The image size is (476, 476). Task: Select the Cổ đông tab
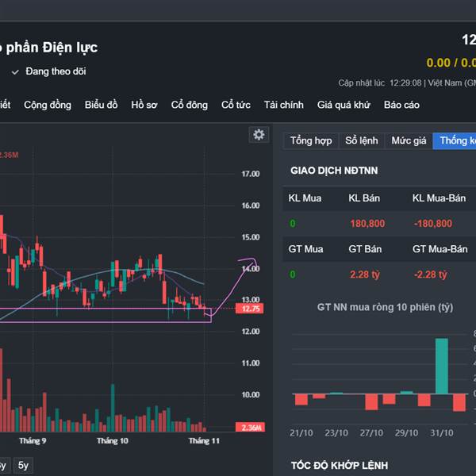pyautogui.click(x=190, y=105)
